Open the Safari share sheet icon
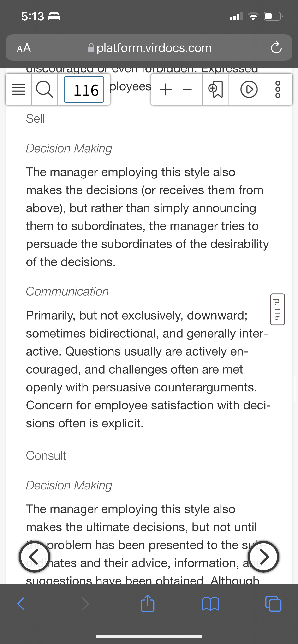Viewport: 298px width, 644px height. 148,603
